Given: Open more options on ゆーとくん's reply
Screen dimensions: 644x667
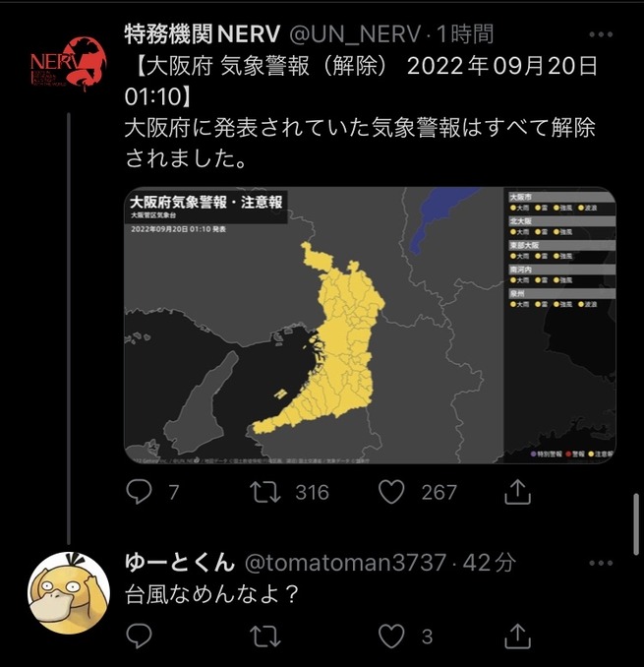Looking at the screenshot, I should (601, 563).
